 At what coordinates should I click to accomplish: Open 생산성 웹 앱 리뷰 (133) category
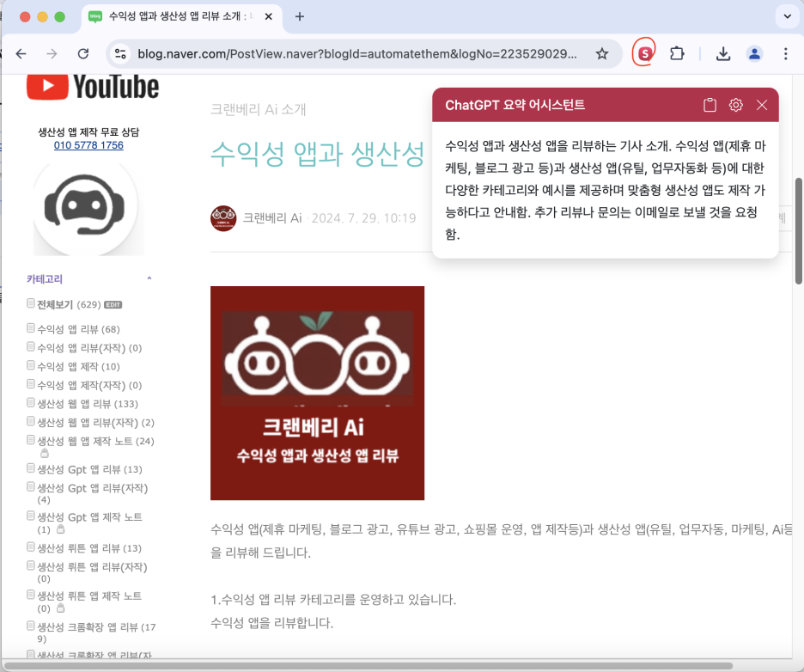(87, 404)
